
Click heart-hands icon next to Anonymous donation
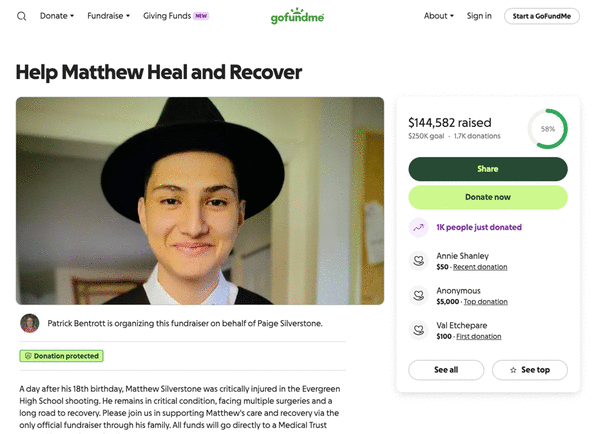pos(419,295)
